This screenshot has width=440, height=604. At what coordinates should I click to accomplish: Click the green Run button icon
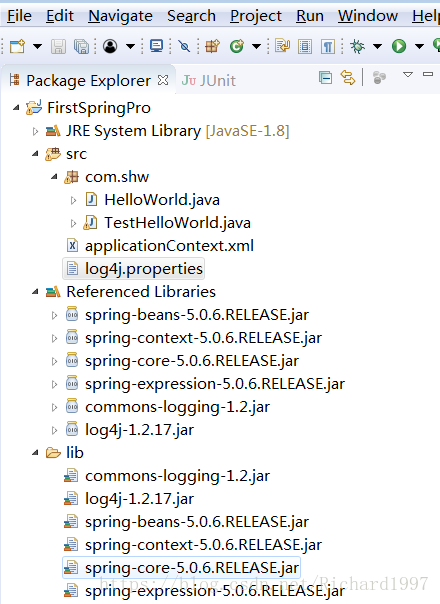click(x=399, y=46)
